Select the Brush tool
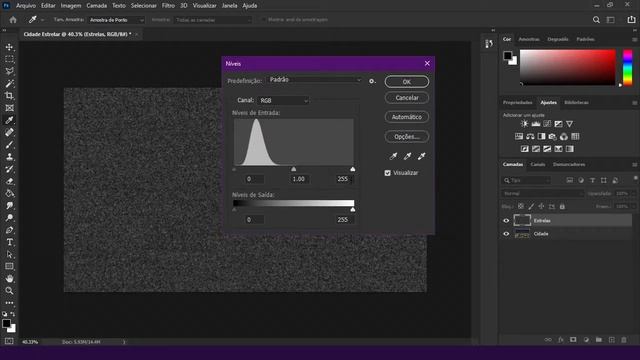This screenshot has height=360, width=640. coord(9,144)
